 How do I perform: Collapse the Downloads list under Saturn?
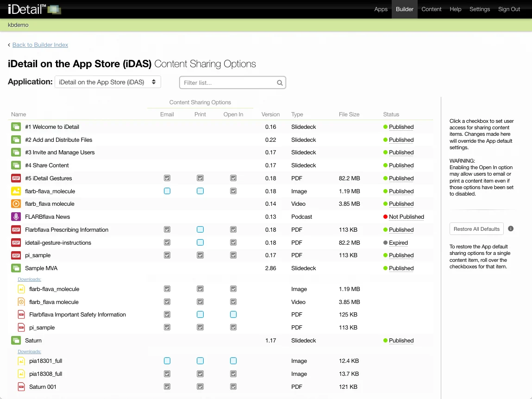click(29, 352)
